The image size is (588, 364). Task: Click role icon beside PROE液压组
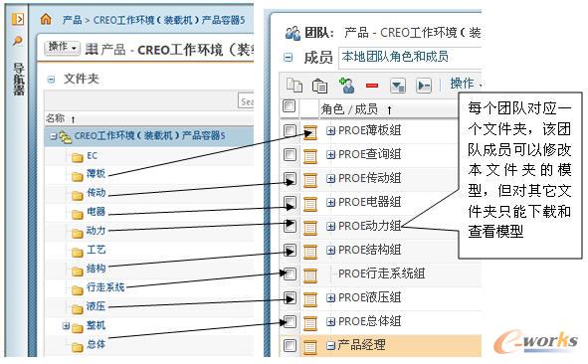(310, 299)
